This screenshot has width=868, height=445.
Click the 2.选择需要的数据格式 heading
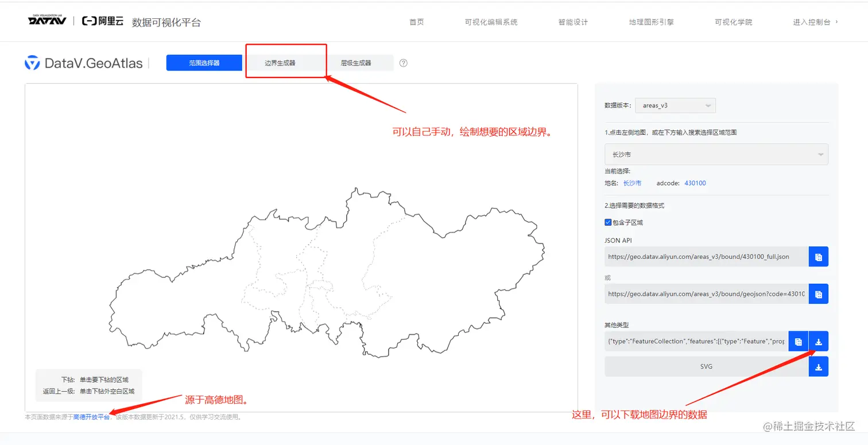pyautogui.click(x=634, y=206)
